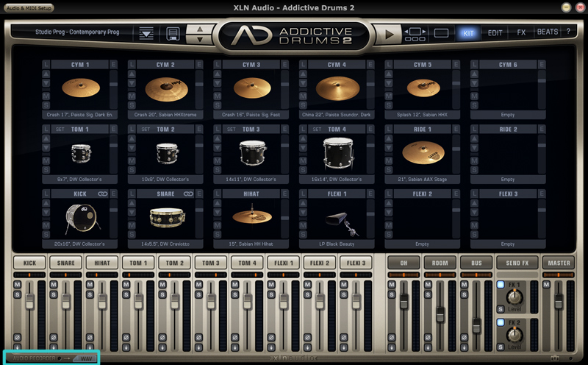Mute the TOM 3 kit slot

(217, 160)
